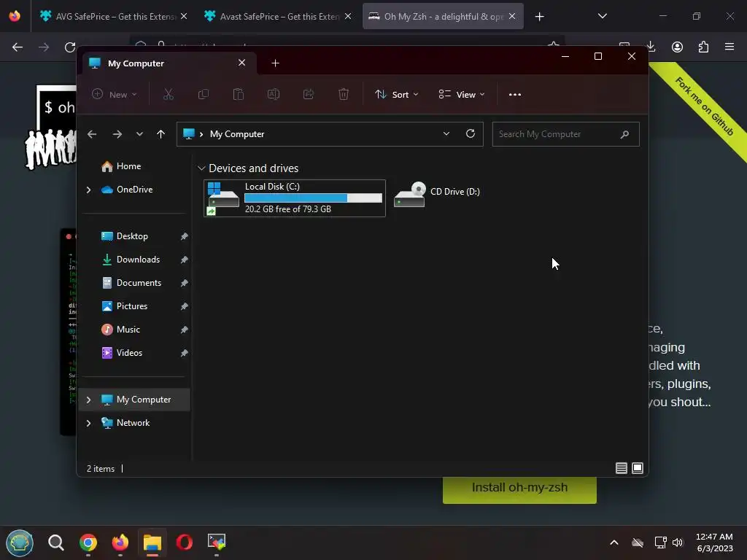Navigate up one folder level
This screenshot has height=560, width=747.
point(161,134)
